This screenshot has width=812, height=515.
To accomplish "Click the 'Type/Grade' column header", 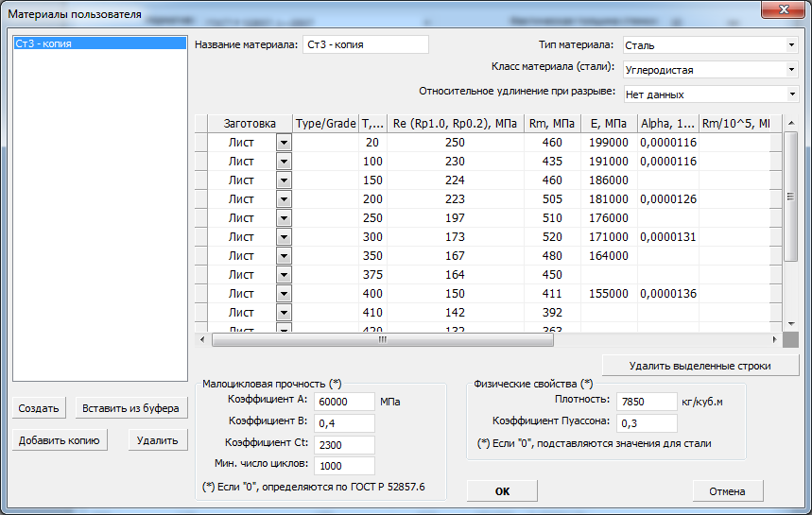I will [x=326, y=124].
